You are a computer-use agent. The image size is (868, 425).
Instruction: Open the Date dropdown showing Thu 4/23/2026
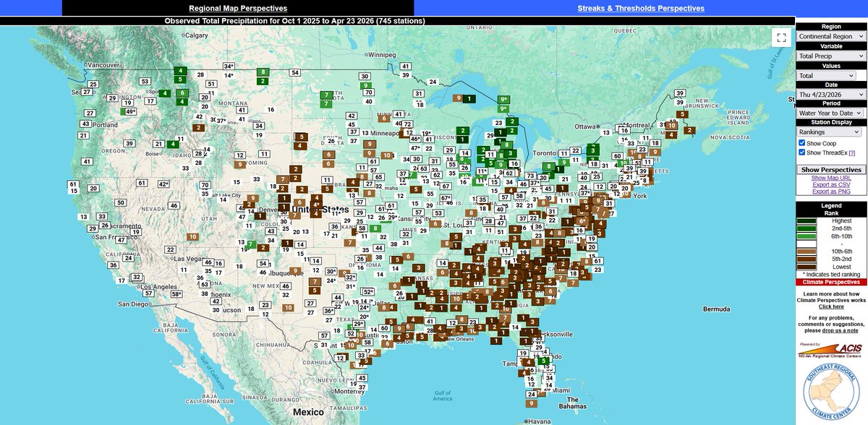830,94
